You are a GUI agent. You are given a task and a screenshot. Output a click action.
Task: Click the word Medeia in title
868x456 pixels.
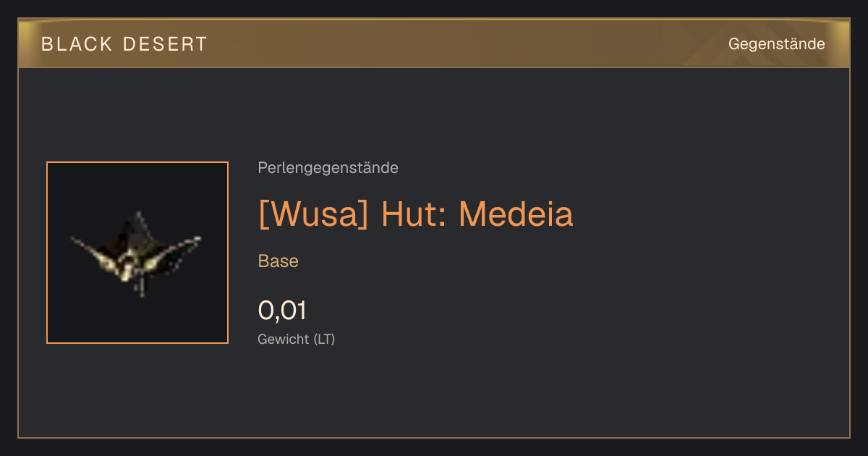(x=516, y=214)
